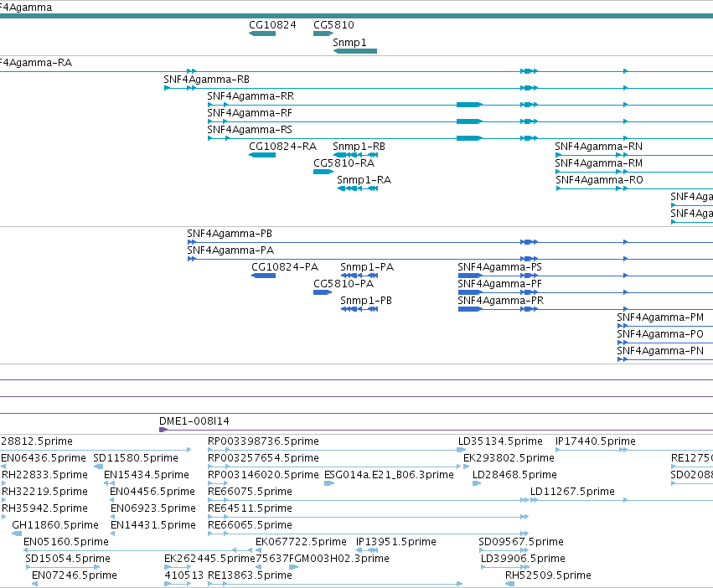Screen dimensions: 713x588
Task: Click the RP003398736.5prime EST label
Action: pos(263,441)
